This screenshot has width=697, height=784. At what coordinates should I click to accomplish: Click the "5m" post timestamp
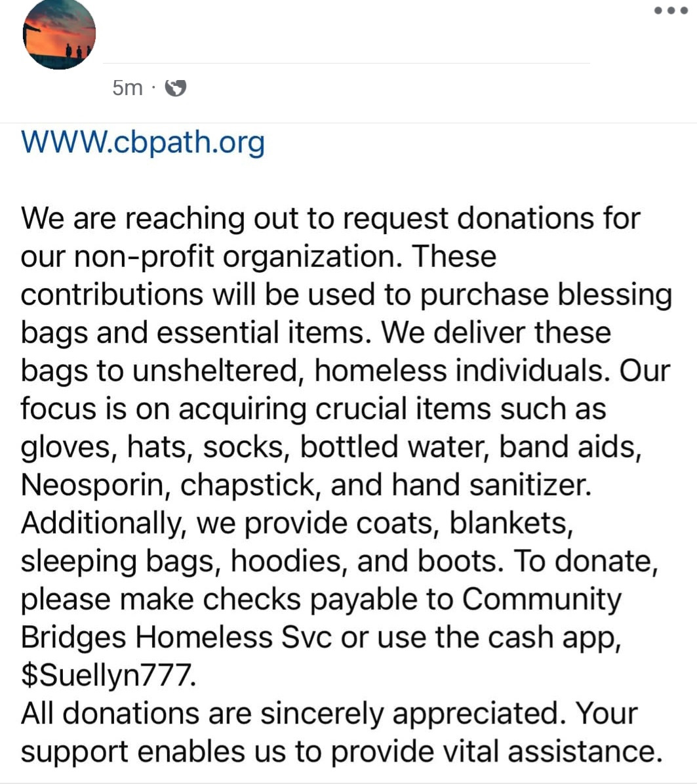tap(127, 88)
